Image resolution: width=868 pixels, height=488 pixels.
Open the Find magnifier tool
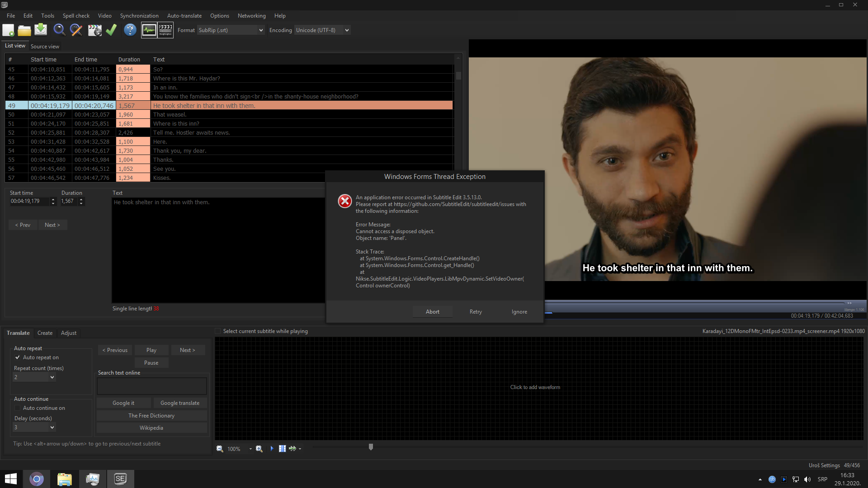click(x=59, y=30)
